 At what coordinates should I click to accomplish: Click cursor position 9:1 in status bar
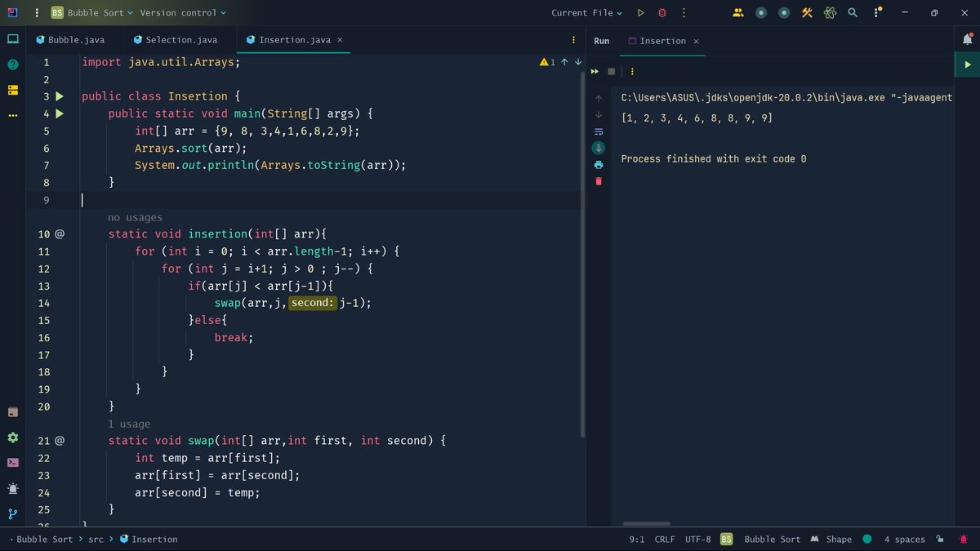click(x=637, y=539)
